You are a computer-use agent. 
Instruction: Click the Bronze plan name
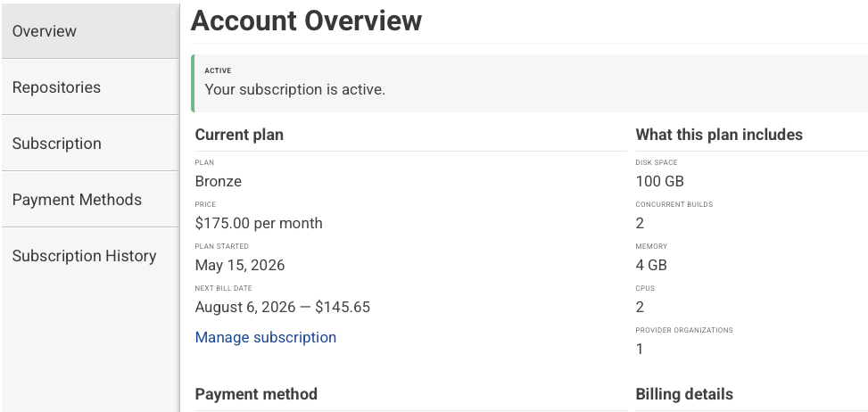(218, 181)
